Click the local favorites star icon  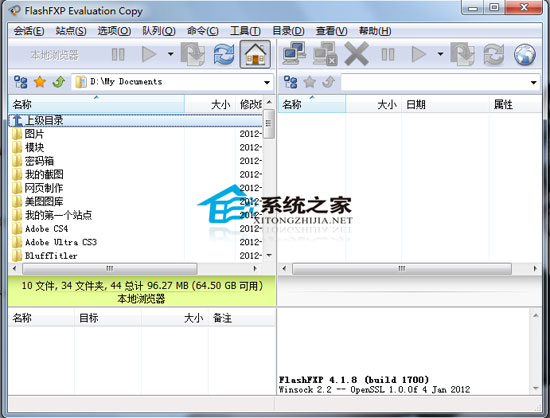pos(40,82)
